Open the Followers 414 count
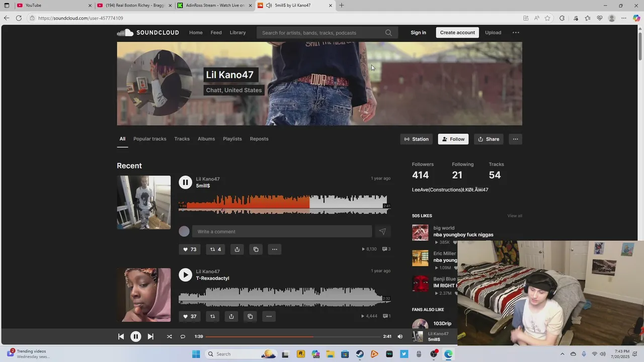The image size is (644, 362). coord(423,171)
